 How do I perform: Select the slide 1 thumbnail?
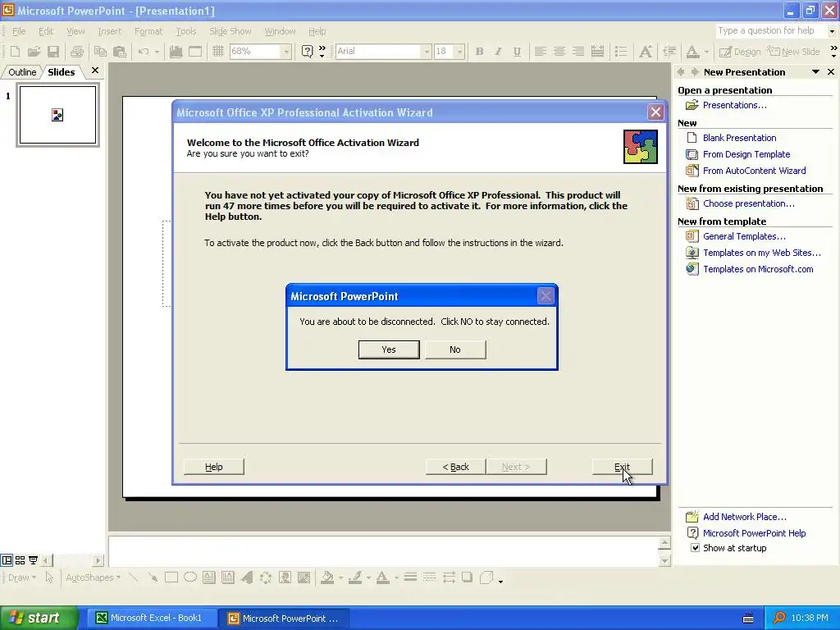[x=58, y=115]
